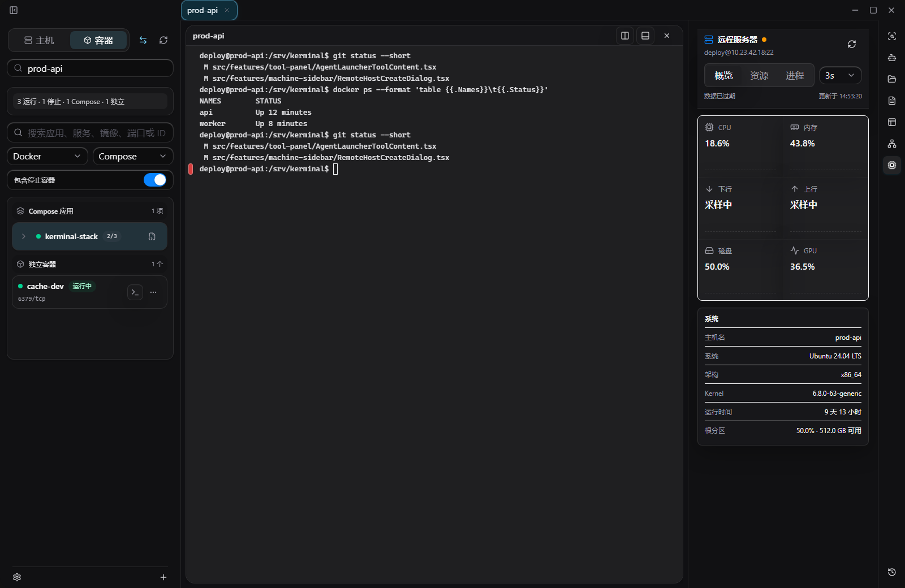Image resolution: width=905 pixels, height=588 pixels.
Task: Open the layout panel tool icon
Action: pyautogui.click(x=892, y=122)
